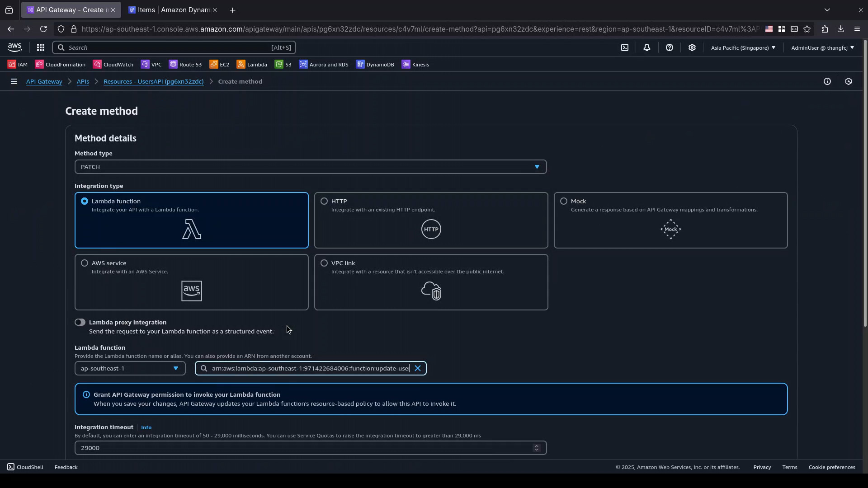Open the ap-southeast-1 Lambda region dropdown
The height and width of the screenshot is (488, 868).
click(x=130, y=368)
